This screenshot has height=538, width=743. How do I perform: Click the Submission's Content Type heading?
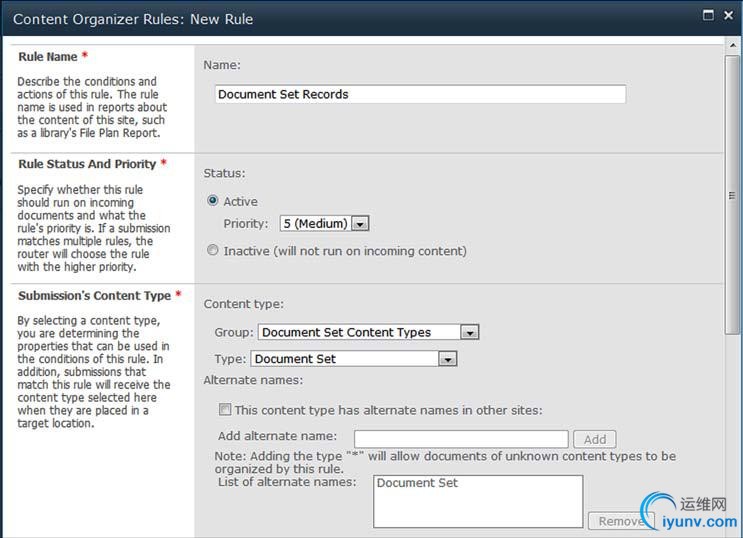pyautogui.click(x=94, y=296)
